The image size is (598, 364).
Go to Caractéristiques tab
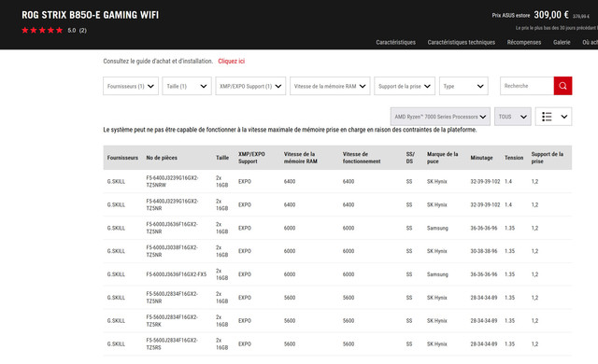pos(395,42)
